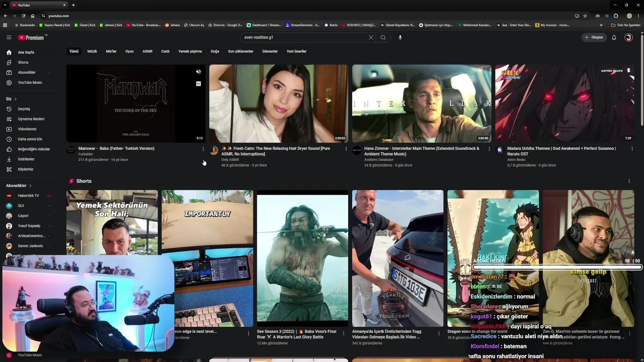Select the Tümü filter chip
The height and width of the screenshot is (362, 644).
tap(74, 51)
